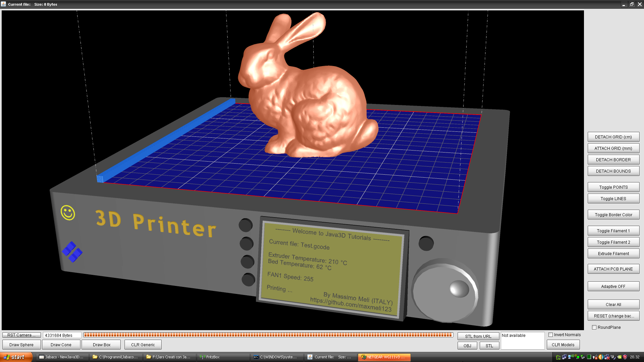The width and height of the screenshot is (644, 362).
Task: Open the NVIDIA tray icon
Action: 619,357
